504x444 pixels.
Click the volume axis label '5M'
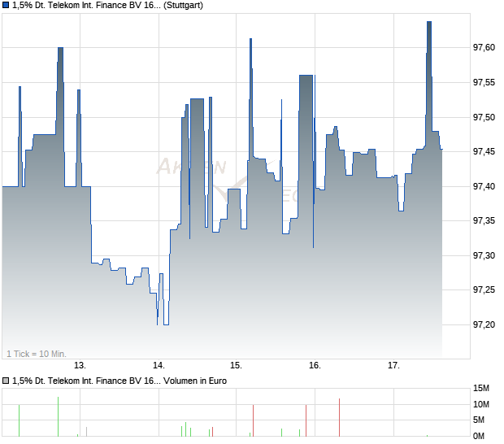pyautogui.click(x=479, y=420)
